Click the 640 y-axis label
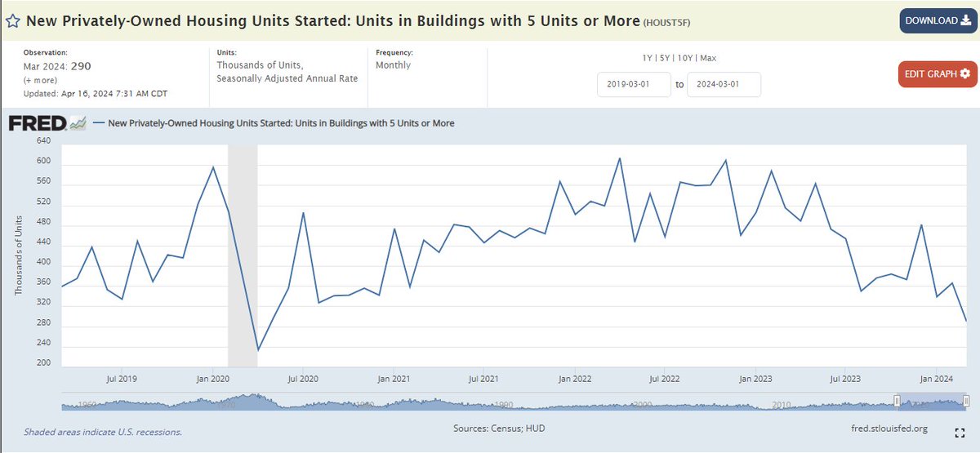This screenshot has height=453, width=980. (43, 140)
